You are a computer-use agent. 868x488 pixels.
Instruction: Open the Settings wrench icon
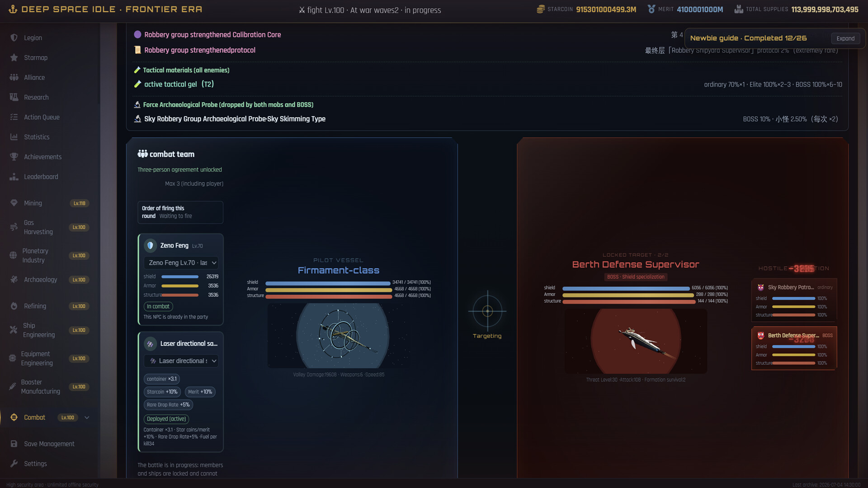[x=14, y=464]
